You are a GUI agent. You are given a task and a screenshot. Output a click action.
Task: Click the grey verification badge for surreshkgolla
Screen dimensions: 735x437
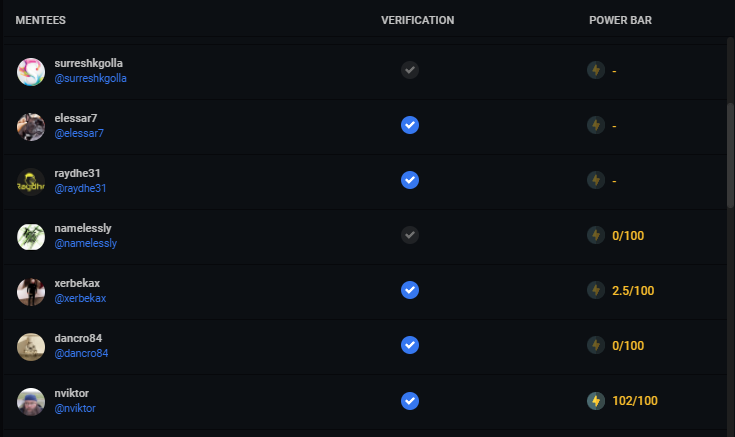[x=410, y=70]
